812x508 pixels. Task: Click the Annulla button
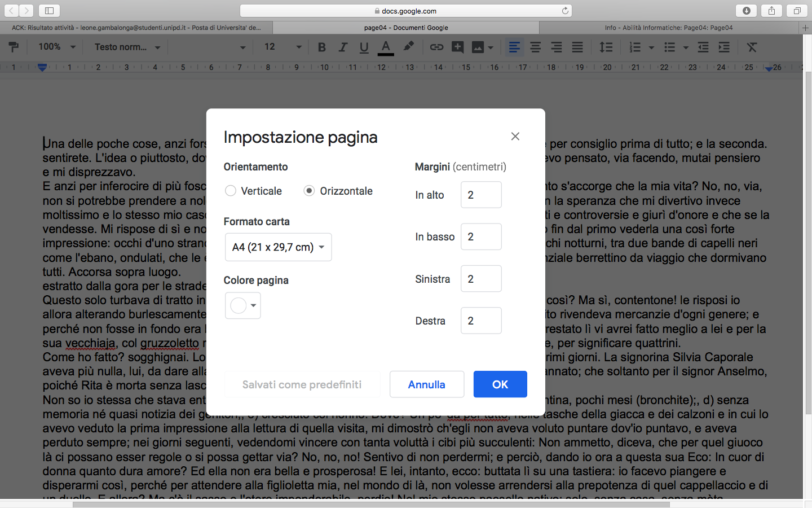pos(427,384)
